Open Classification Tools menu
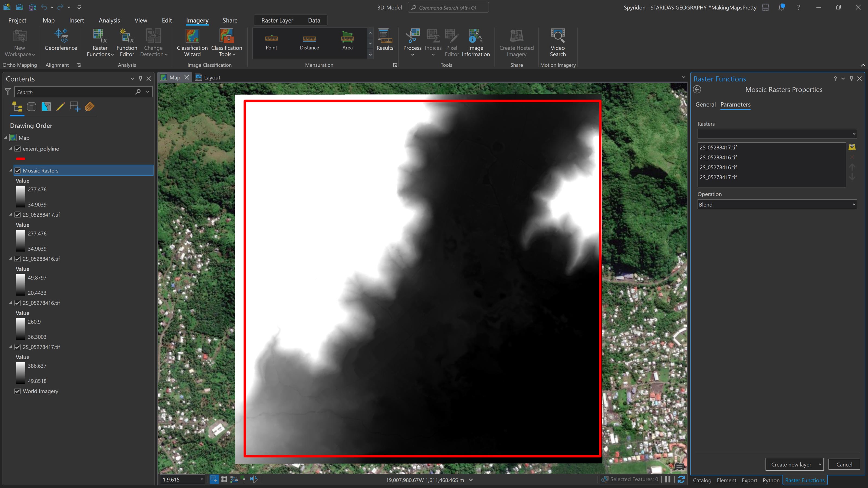This screenshot has width=868, height=488. [226, 43]
